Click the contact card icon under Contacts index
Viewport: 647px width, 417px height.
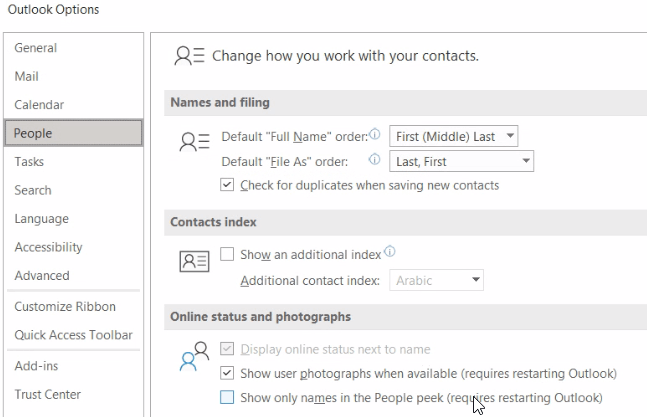[194, 261]
